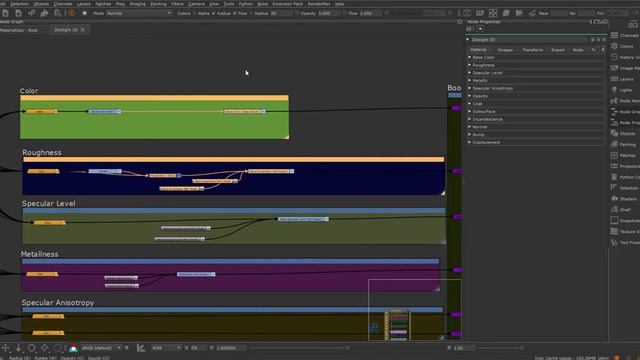Click the Specular Level backdrop title
The height and width of the screenshot is (360, 640).
49,203
